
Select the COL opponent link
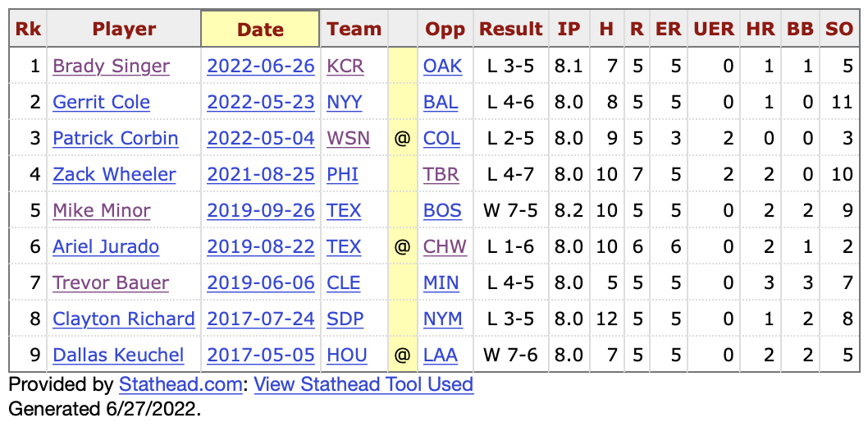[441, 139]
